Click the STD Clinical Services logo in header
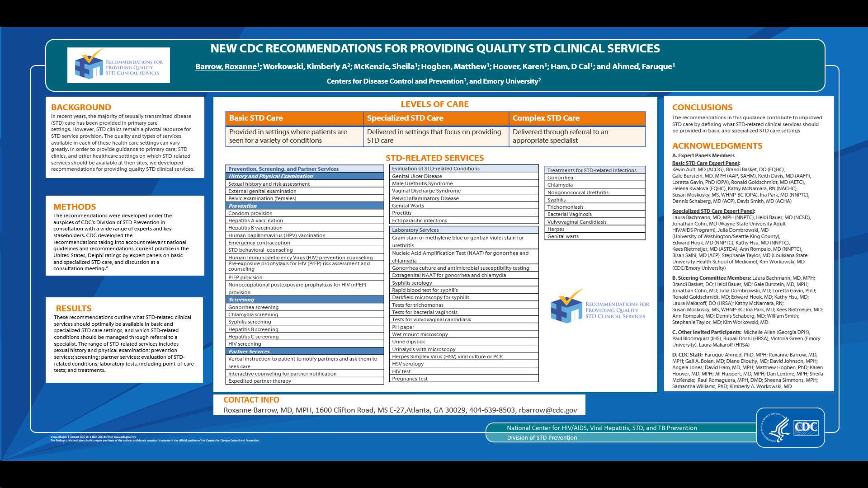The height and width of the screenshot is (488, 868). click(118, 66)
